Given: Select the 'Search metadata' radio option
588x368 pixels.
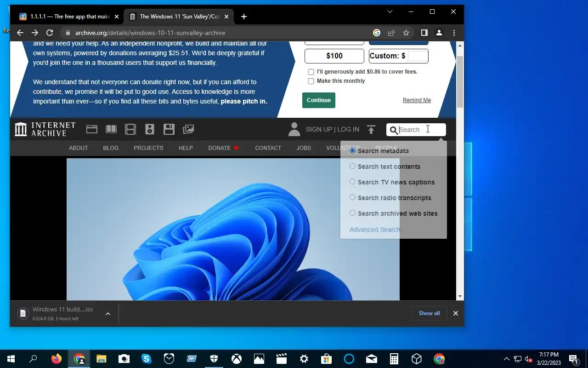Looking at the screenshot, I should [x=352, y=150].
